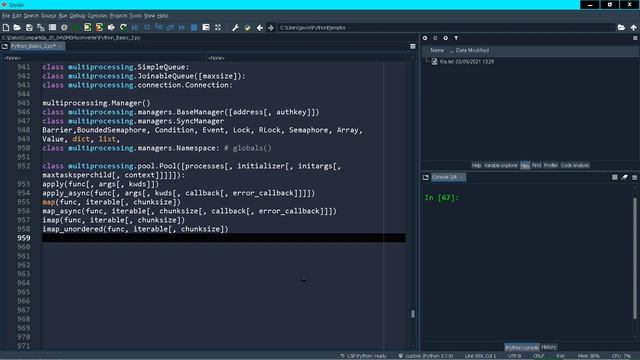Create a new file from toolbar
640x360 pixels.
point(6,27)
